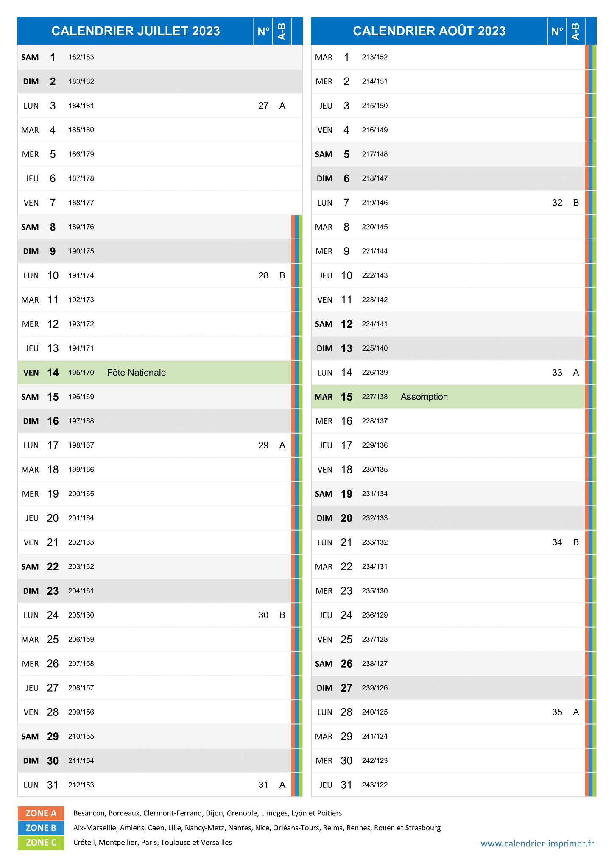
Task: Click SAM 1 July row
Action: [x=159, y=57]
